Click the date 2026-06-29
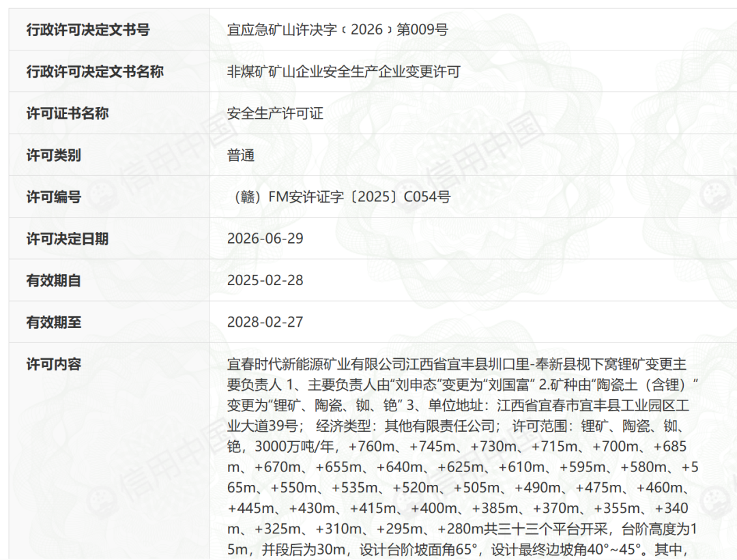The height and width of the screenshot is (560, 737). point(265,239)
